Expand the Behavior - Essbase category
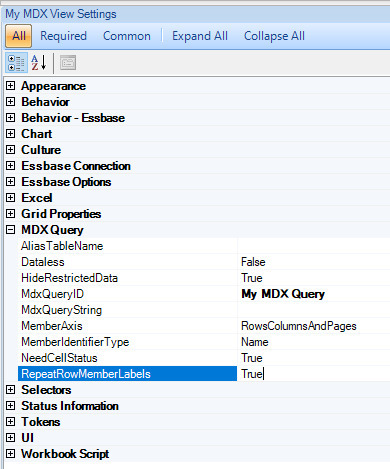 pos(11,118)
